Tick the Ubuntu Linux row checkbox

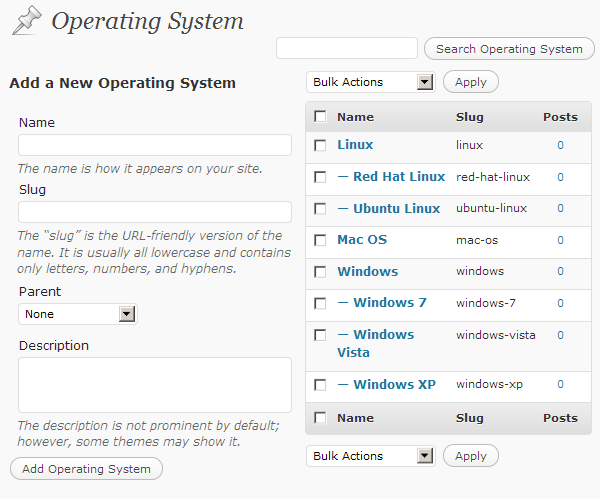[x=320, y=209]
